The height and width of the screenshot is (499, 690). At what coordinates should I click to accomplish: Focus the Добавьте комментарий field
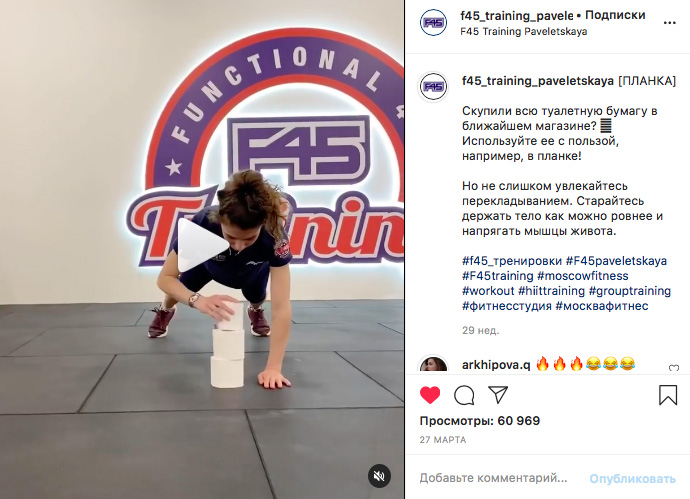[x=493, y=478]
